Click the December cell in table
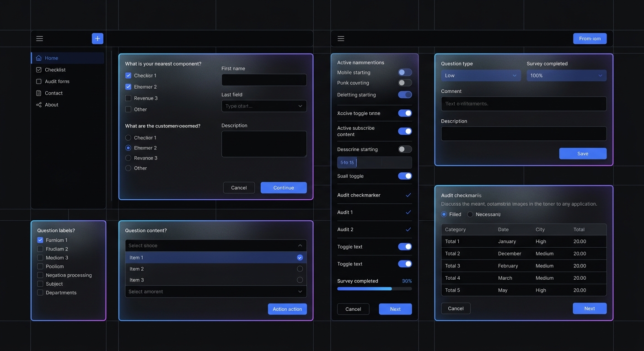Image resolution: width=644 pixels, height=351 pixels. (x=510, y=254)
